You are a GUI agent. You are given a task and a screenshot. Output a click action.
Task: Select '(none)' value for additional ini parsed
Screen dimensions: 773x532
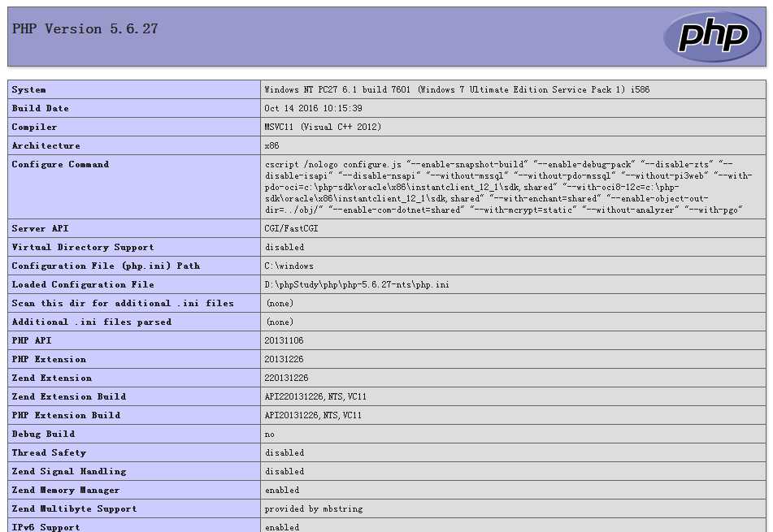(x=280, y=322)
